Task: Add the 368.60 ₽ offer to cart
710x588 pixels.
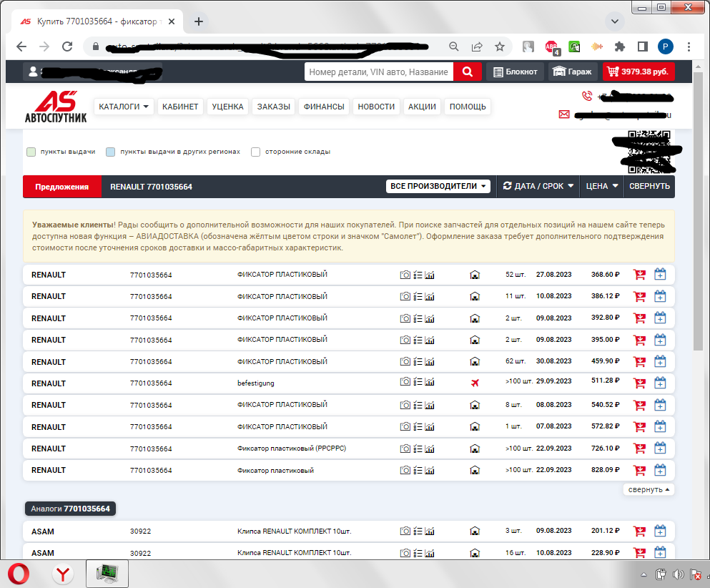Action: [639, 275]
